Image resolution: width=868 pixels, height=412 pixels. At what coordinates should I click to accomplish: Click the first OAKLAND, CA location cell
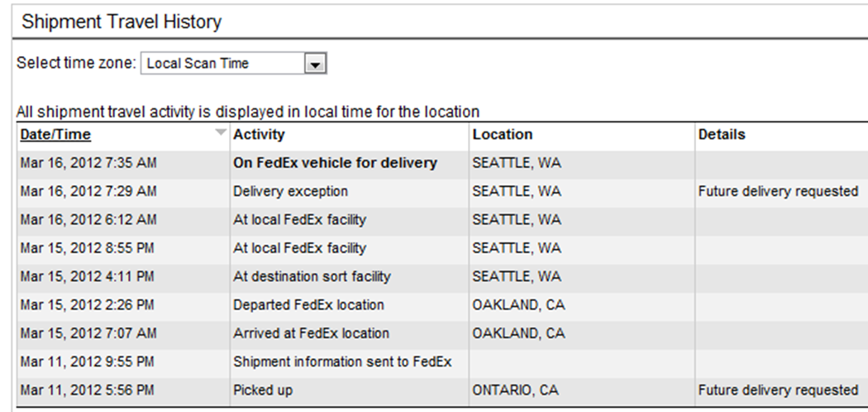(518, 304)
